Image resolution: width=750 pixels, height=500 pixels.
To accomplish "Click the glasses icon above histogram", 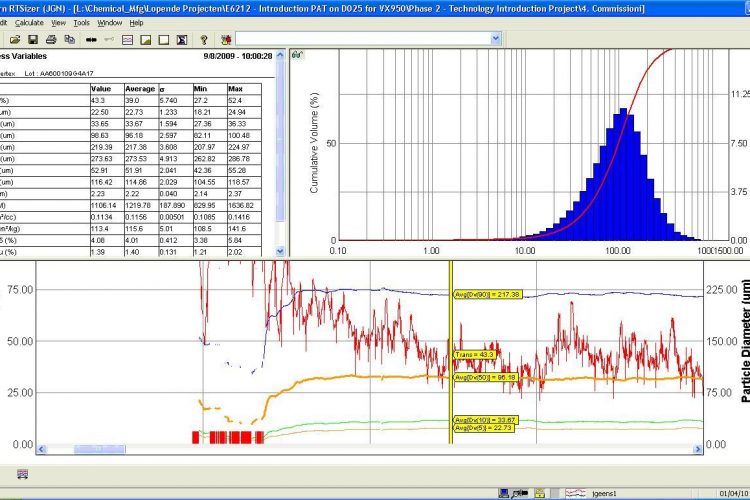I will pyautogui.click(x=297, y=55).
